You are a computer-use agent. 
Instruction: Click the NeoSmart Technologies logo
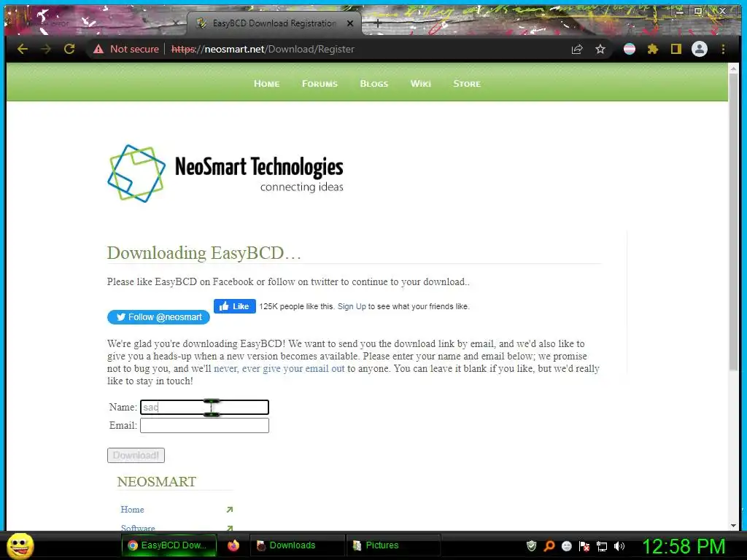tap(225, 174)
